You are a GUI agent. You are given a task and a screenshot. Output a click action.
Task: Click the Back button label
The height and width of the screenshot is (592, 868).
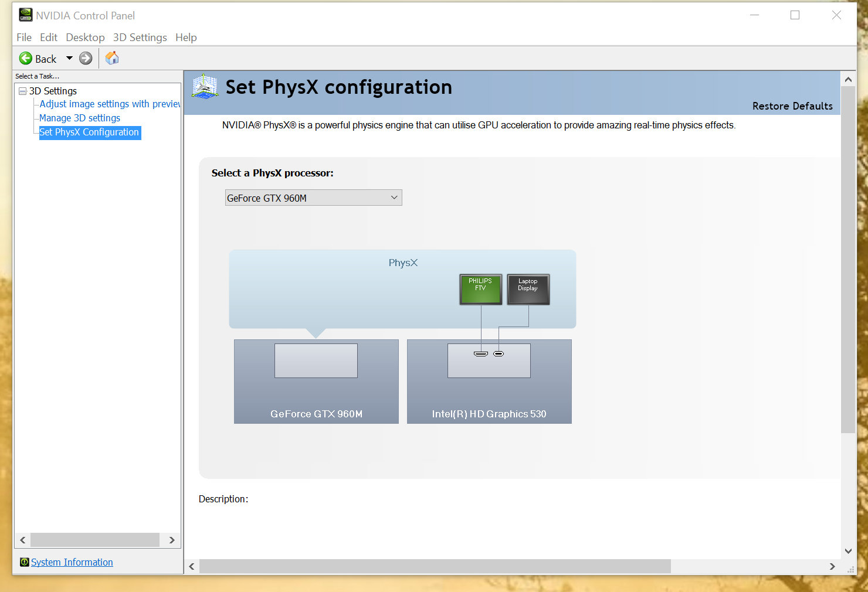(x=46, y=59)
